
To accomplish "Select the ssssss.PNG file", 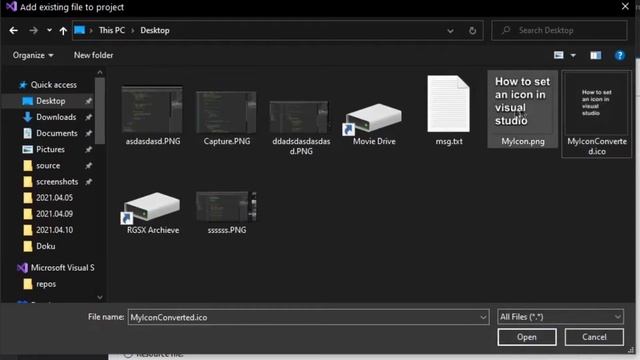I will 227,213.
